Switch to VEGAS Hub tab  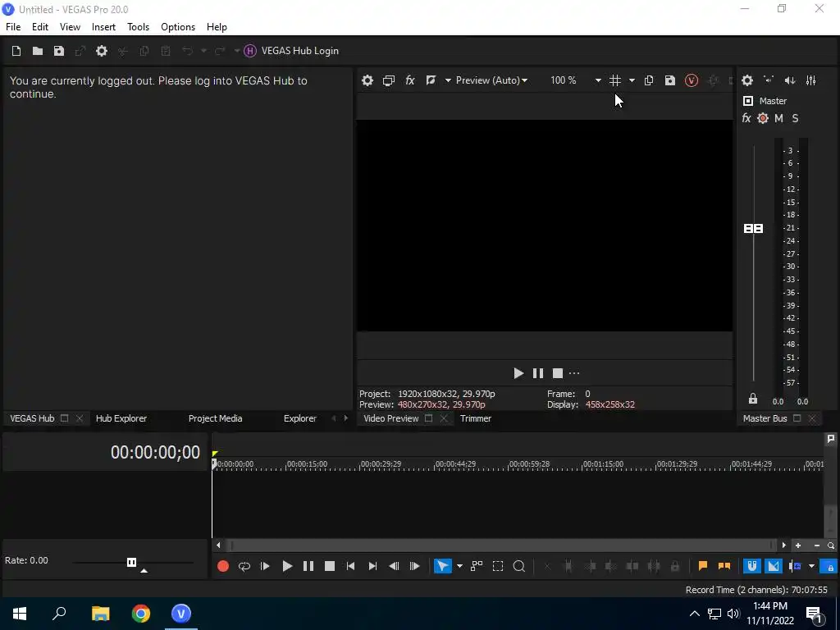pyautogui.click(x=32, y=418)
